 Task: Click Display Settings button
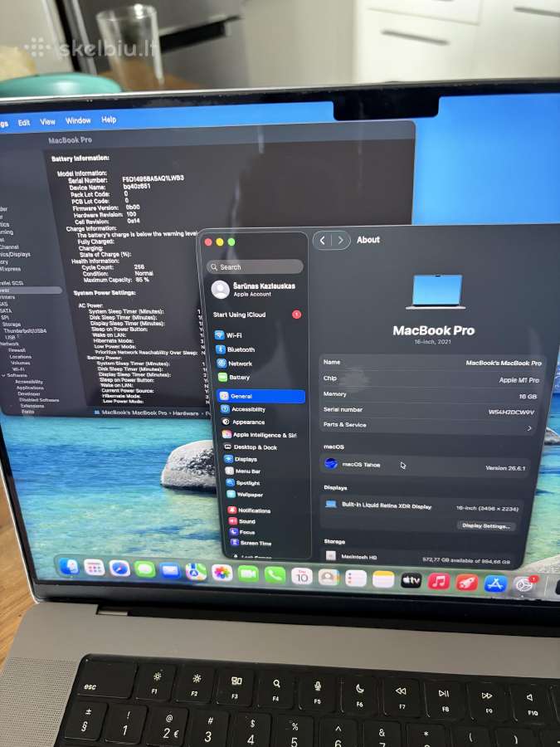[485, 525]
